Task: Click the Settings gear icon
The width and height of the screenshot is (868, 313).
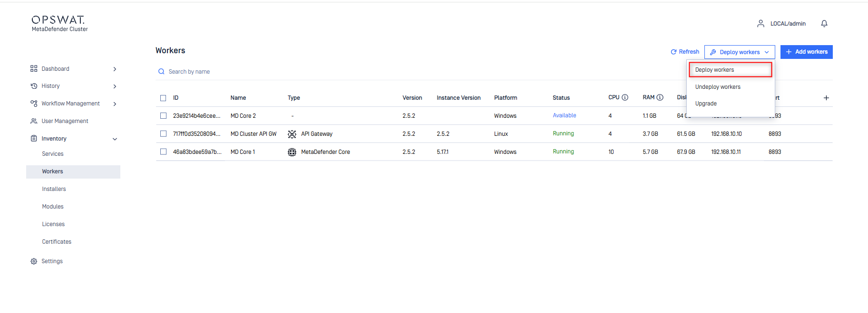Action: point(34,261)
